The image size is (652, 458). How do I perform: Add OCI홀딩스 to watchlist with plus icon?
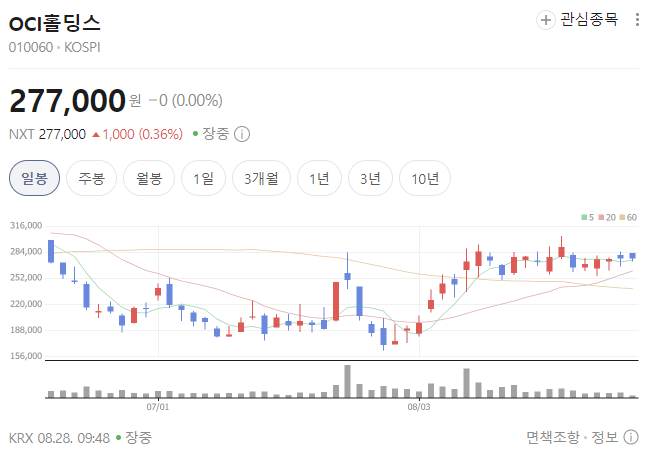tap(546, 20)
